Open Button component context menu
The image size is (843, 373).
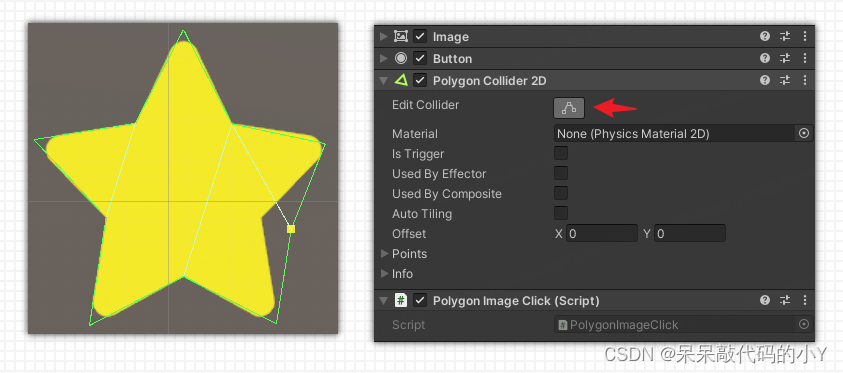point(804,59)
